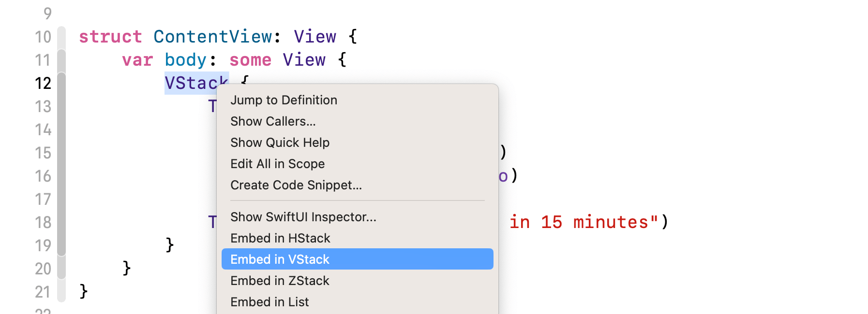The width and height of the screenshot is (868, 314).
Task: Click the body property name
Action: tap(186, 60)
